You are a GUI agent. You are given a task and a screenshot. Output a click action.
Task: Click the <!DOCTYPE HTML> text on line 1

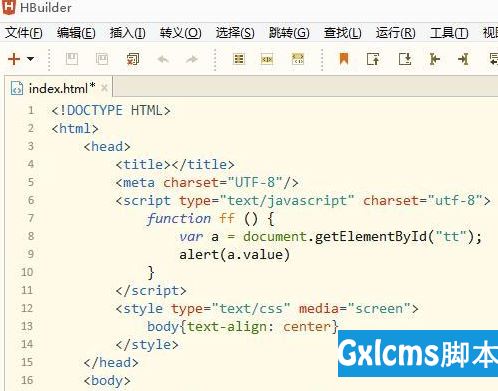click(111, 111)
